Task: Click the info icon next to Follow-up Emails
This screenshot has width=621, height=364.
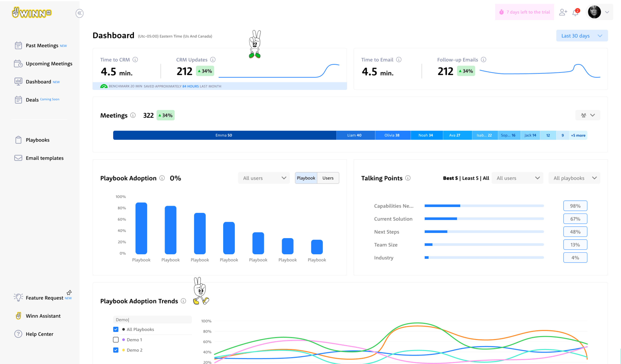Action: [x=483, y=59]
